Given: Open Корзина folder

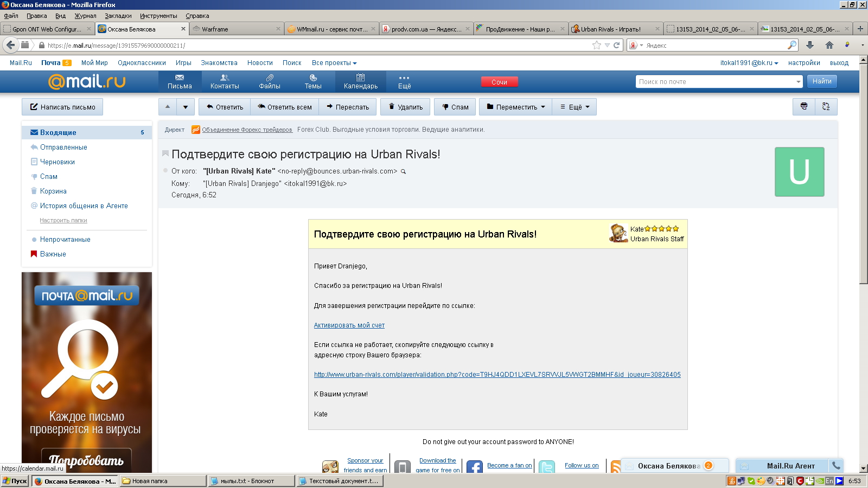Looking at the screenshot, I should (53, 191).
